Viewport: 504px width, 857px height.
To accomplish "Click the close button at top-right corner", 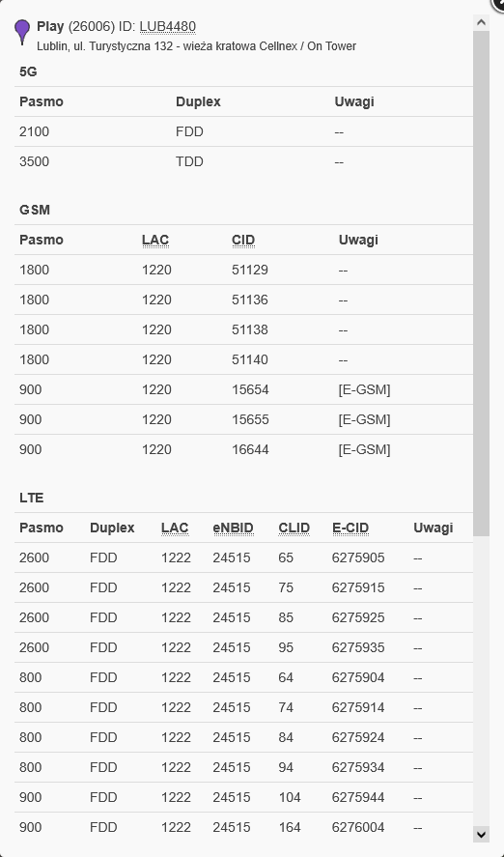I will pyautogui.click(x=498, y=3).
